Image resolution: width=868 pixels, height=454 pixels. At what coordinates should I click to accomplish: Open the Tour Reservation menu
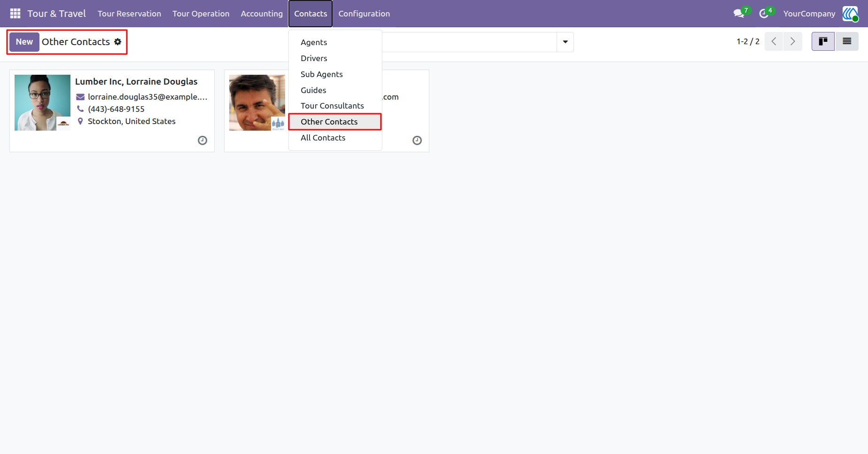coord(129,14)
